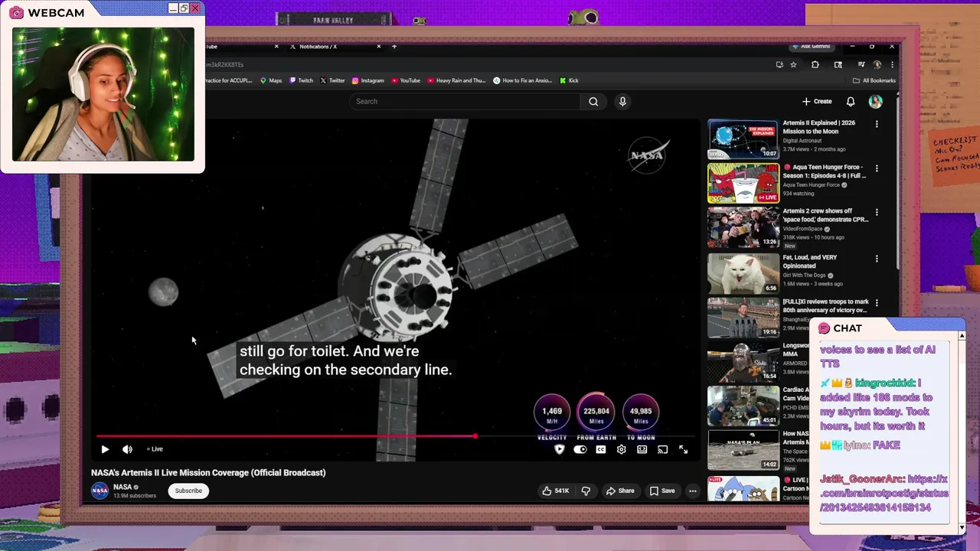Open the NASA channel name link

click(x=122, y=487)
